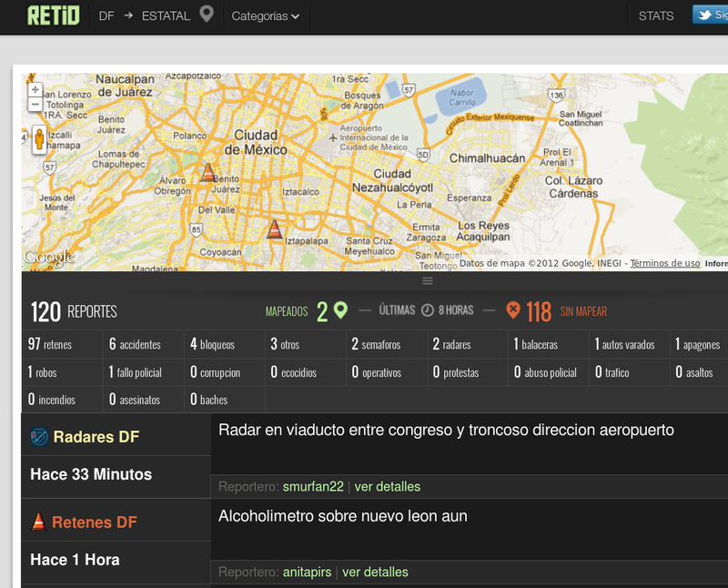Filter by 1 balaceras
728x588 pixels.
pos(549,344)
